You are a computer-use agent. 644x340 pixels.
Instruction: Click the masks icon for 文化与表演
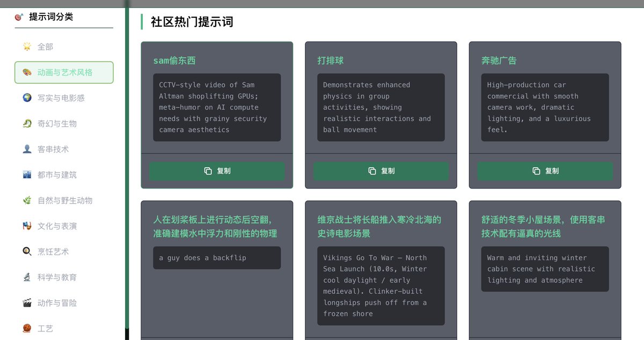coord(27,226)
